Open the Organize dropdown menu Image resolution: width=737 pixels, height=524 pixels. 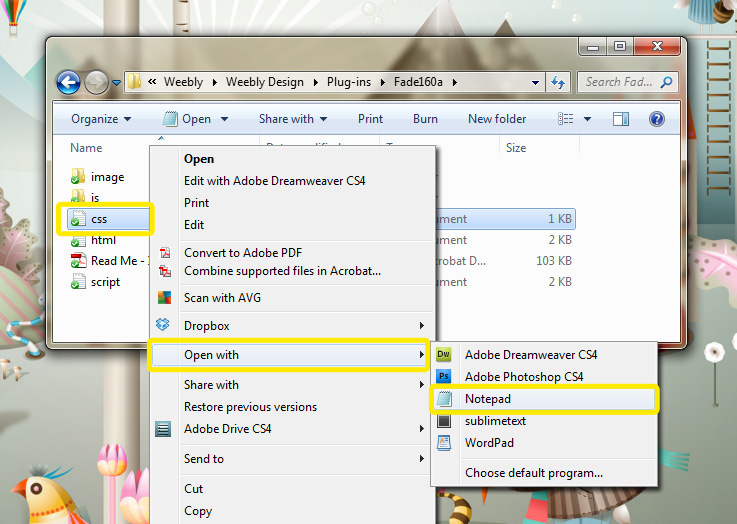pos(101,119)
